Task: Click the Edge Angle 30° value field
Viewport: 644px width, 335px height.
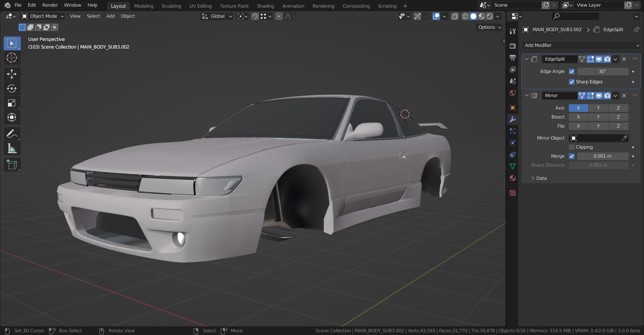Action: [602, 71]
